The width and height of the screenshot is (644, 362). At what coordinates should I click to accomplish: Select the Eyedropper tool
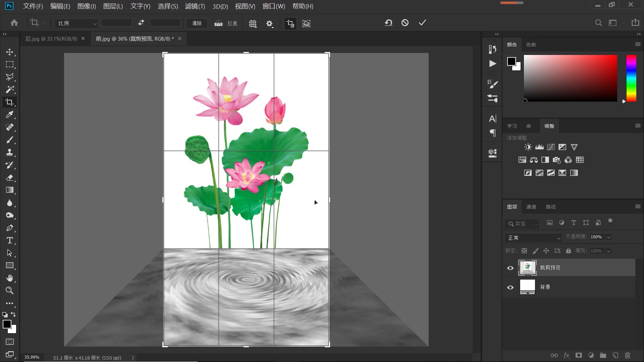[10, 115]
